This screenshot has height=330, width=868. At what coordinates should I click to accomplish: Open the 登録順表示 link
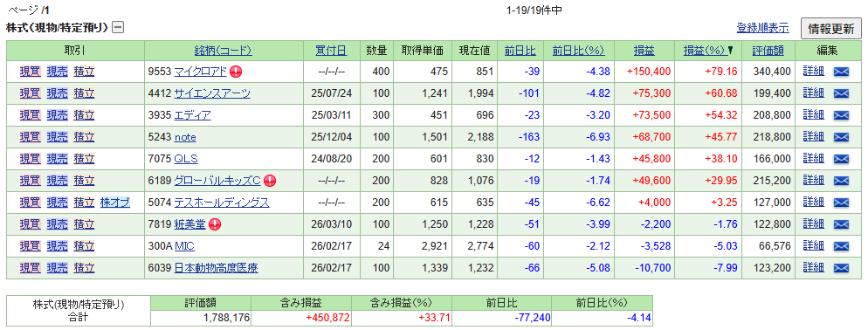click(x=763, y=27)
